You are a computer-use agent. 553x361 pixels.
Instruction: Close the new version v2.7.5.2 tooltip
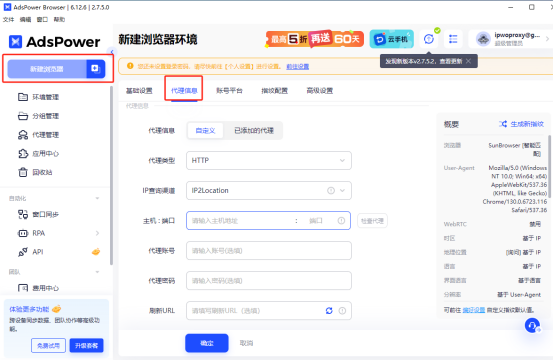pyautogui.click(x=468, y=61)
